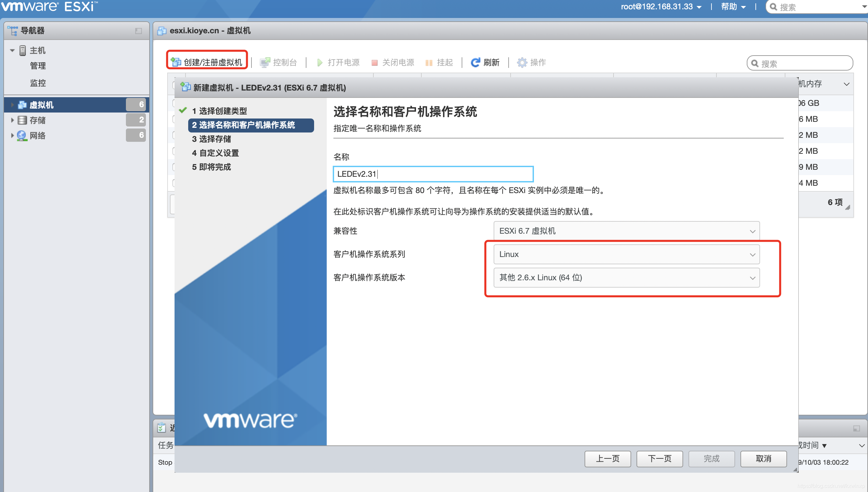The height and width of the screenshot is (492, 868).
Task: Click the esxi.kioye.cn panel title icon
Action: [162, 31]
